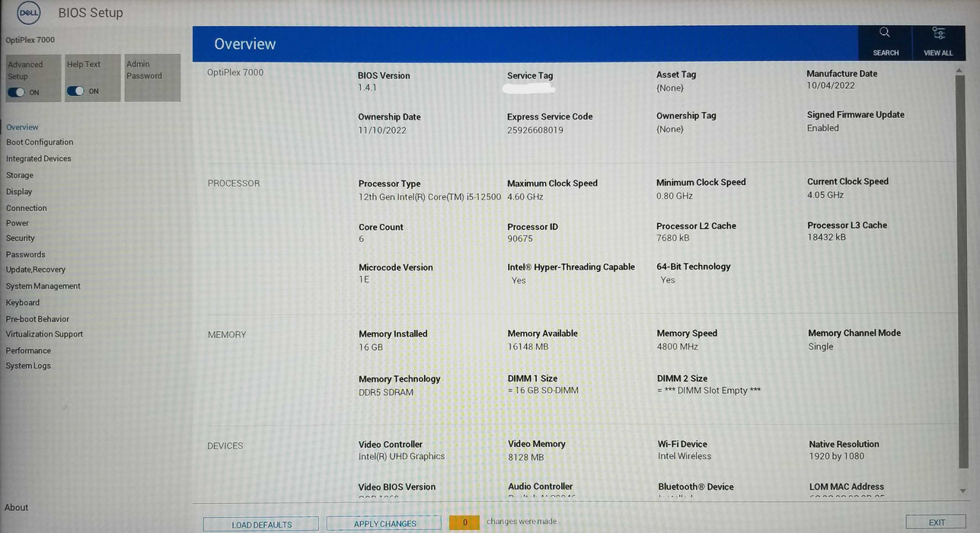This screenshot has height=533, width=980.
Task: Click the Admin Password box
Action: pyautogui.click(x=152, y=78)
